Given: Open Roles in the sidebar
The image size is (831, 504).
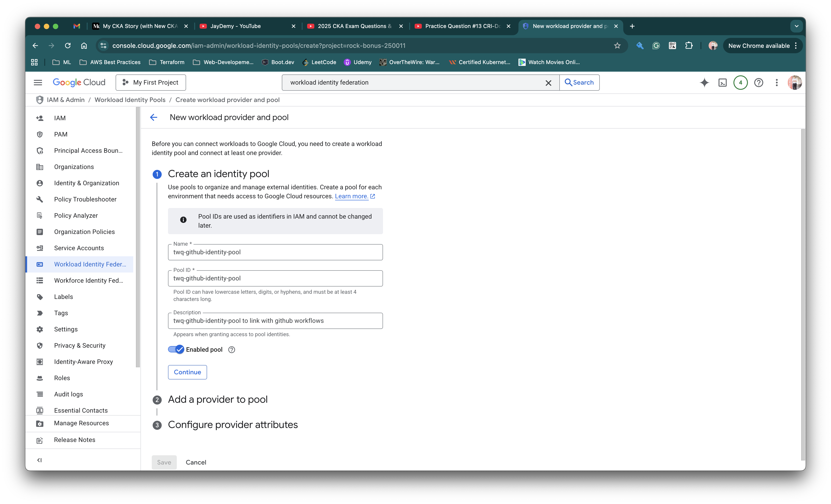Looking at the screenshot, I should coord(79,378).
